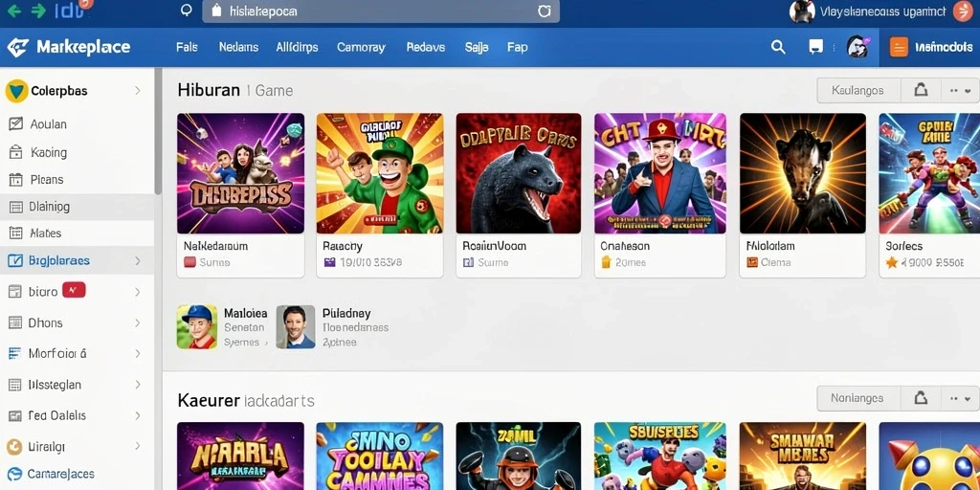Open the Camoray menu item
Viewport: 980px width, 490px height.
[x=361, y=47]
